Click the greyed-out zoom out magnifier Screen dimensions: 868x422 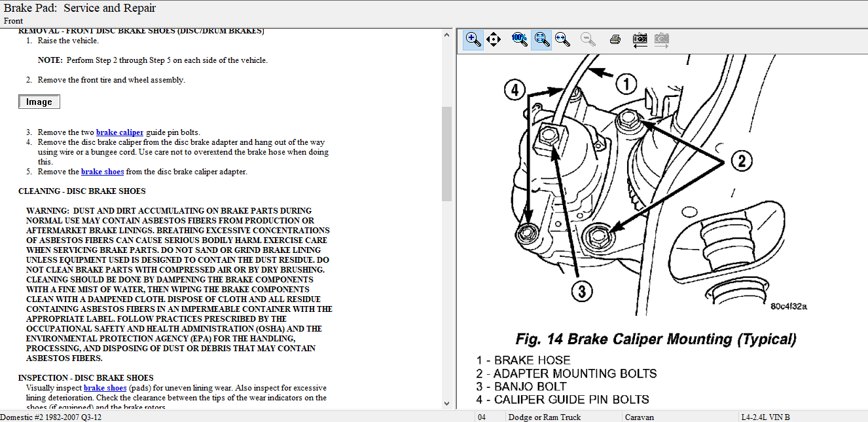(x=588, y=39)
